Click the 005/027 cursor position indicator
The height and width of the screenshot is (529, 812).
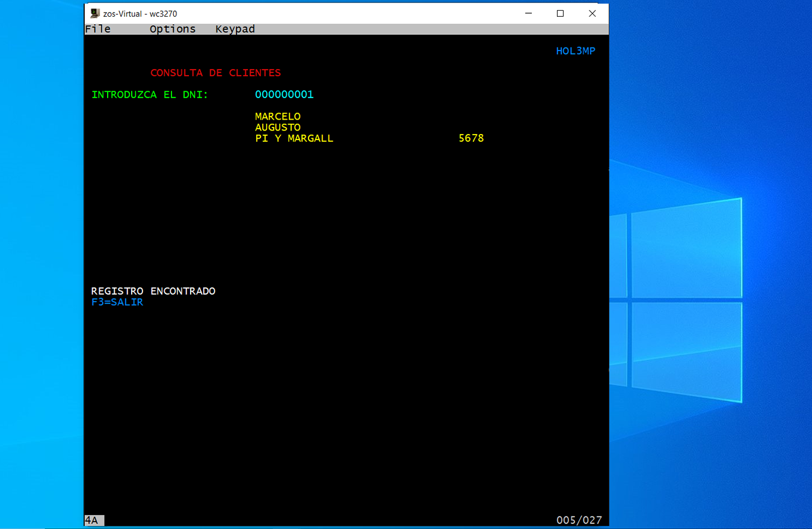point(579,521)
